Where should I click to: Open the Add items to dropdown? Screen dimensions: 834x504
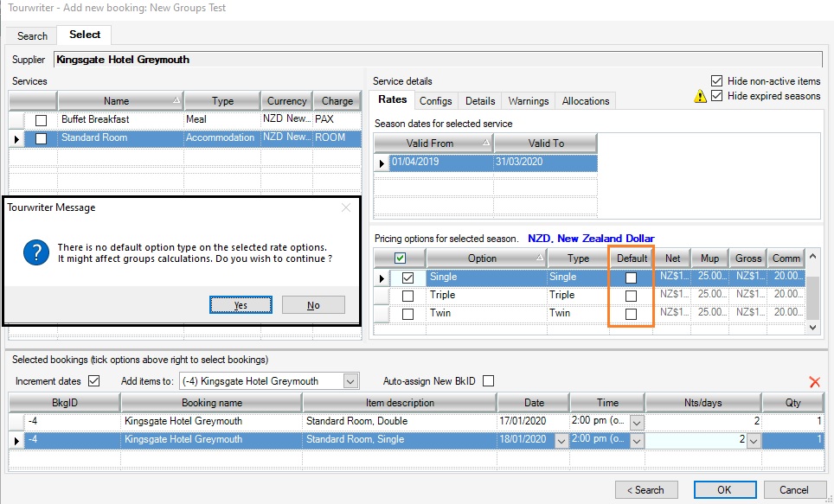pos(350,381)
